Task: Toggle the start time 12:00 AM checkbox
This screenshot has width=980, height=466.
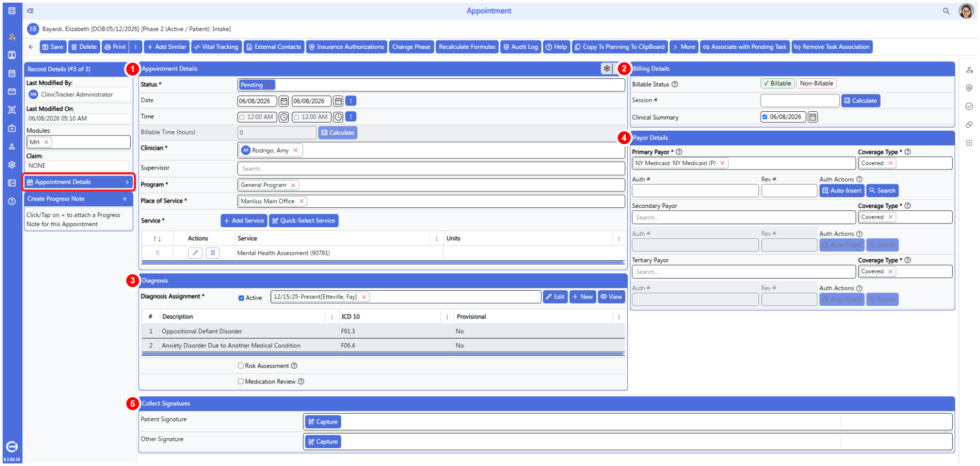Action: pos(242,117)
